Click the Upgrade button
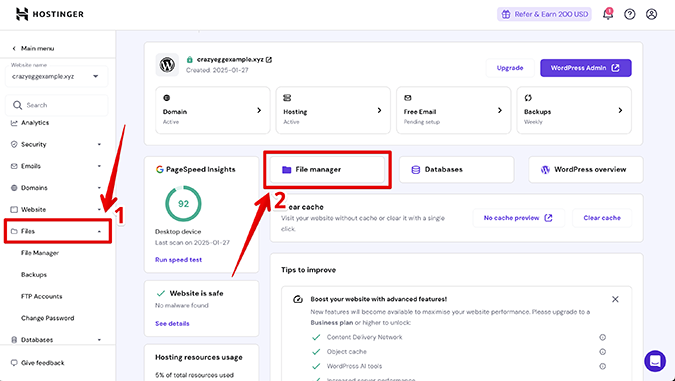Screen dimensions: 675x381 [510, 68]
